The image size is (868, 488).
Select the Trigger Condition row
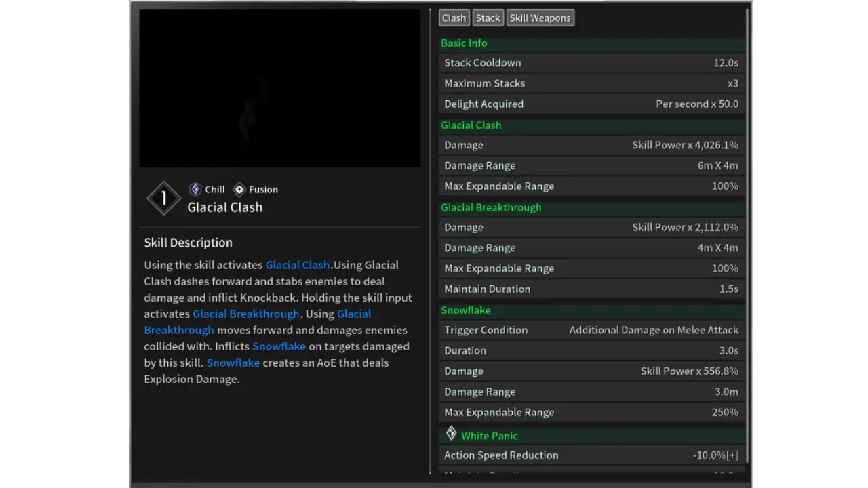click(591, 330)
